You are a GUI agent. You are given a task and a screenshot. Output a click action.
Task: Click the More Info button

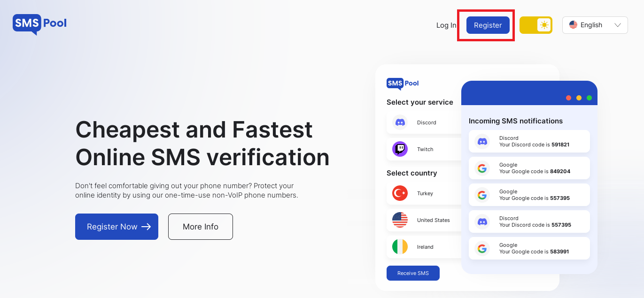click(x=201, y=227)
